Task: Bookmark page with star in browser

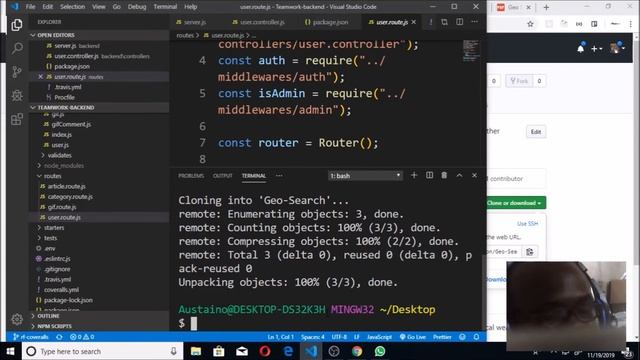Action: tap(530, 24)
